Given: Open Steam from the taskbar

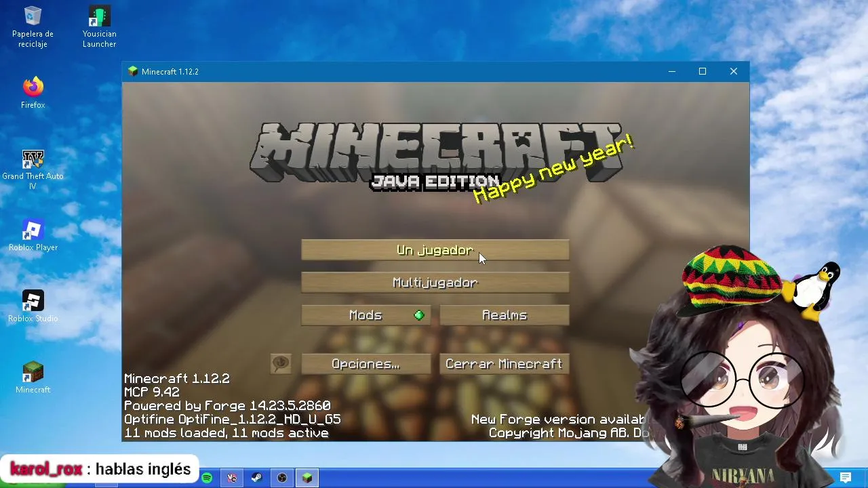Looking at the screenshot, I should pyautogui.click(x=257, y=478).
